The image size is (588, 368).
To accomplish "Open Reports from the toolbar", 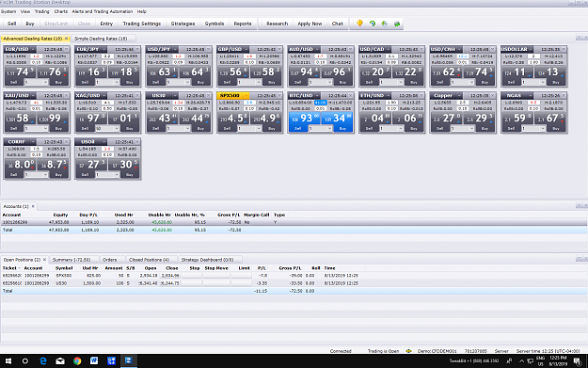I will [243, 24].
